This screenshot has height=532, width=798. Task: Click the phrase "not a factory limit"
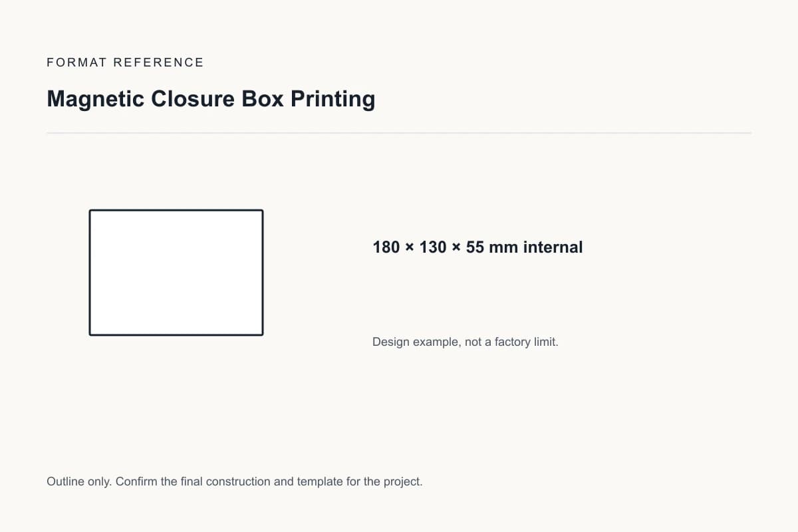click(x=510, y=342)
